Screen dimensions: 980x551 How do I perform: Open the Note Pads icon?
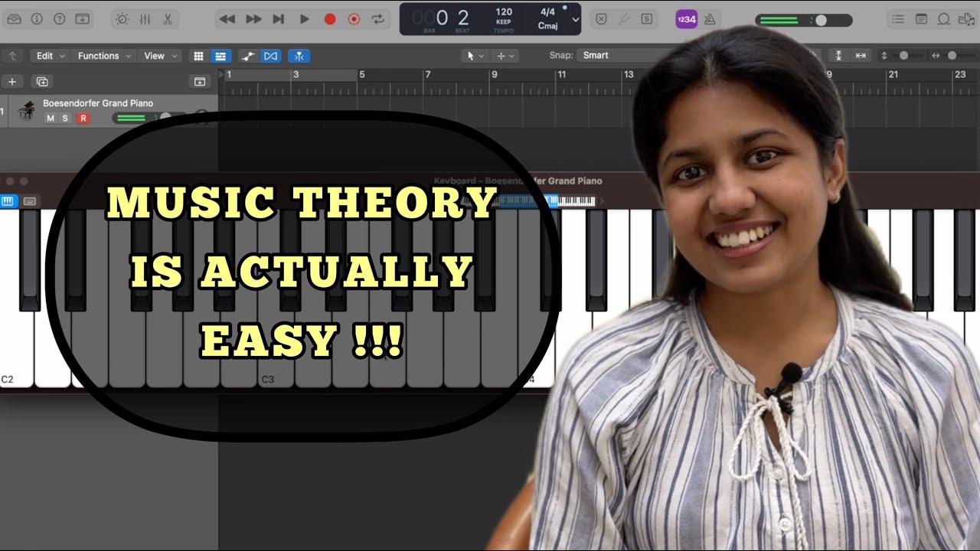[921, 19]
